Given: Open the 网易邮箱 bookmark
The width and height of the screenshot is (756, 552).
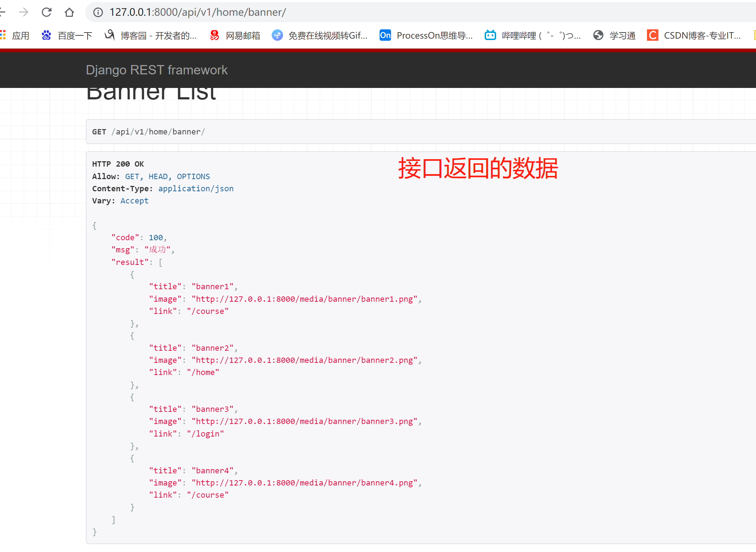Looking at the screenshot, I should coord(235,35).
